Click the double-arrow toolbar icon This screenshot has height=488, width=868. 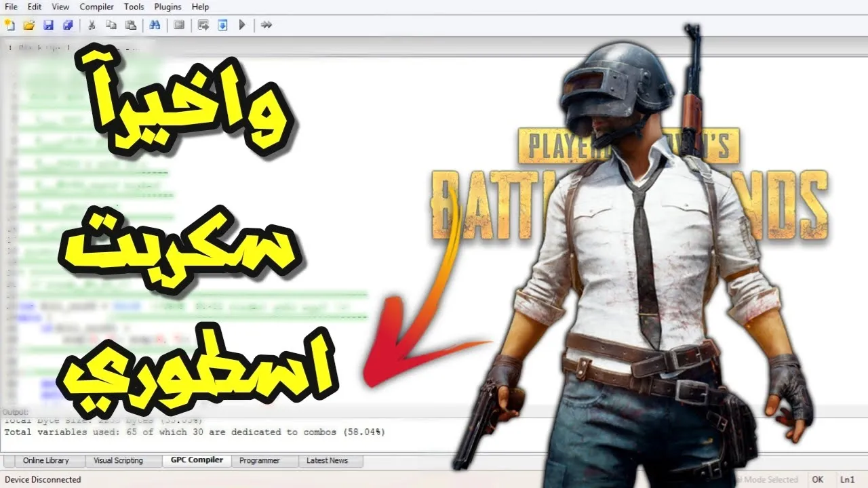pyautogui.click(x=267, y=25)
